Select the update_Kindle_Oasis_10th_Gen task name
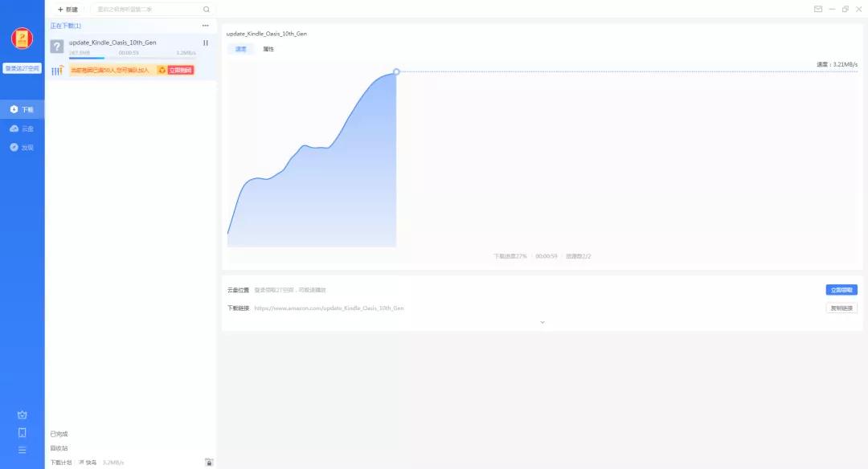Viewport: 868px width, 469px height. point(113,43)
